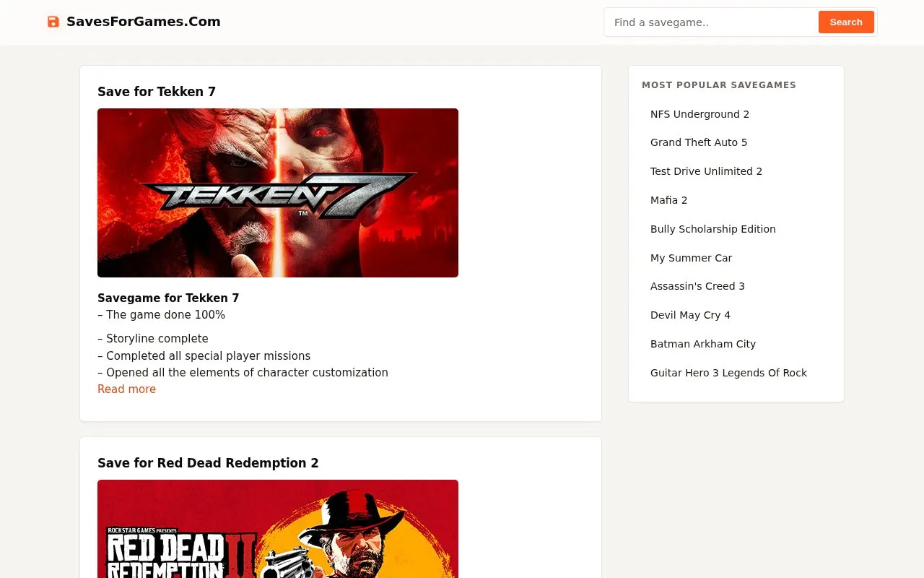Image resolution: width=924 pixels, height=578 pixels.
Task: Select Test Drive Unlimited 2 from sidebar
Action: coord(706,171)
